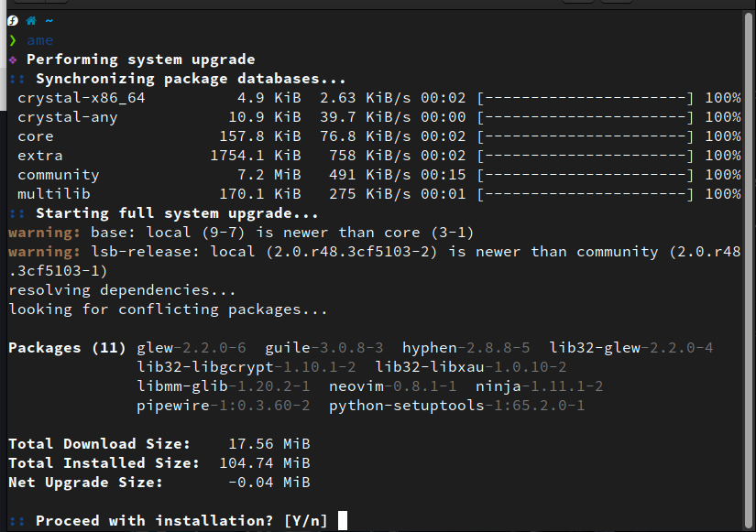The image size is (756, 532).
Task: Click the tilde directory indicator
Action: tap(49, 21)
